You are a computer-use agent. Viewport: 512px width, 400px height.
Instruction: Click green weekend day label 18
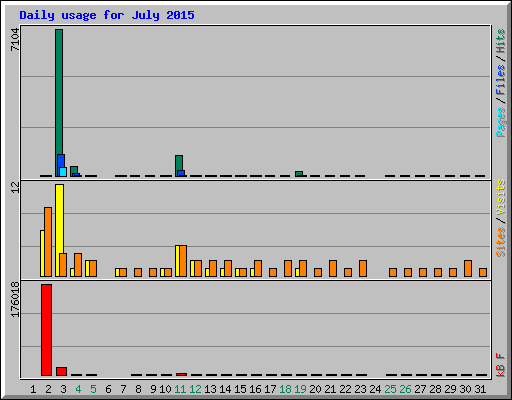pyautogui.click(x=285, y=389)
